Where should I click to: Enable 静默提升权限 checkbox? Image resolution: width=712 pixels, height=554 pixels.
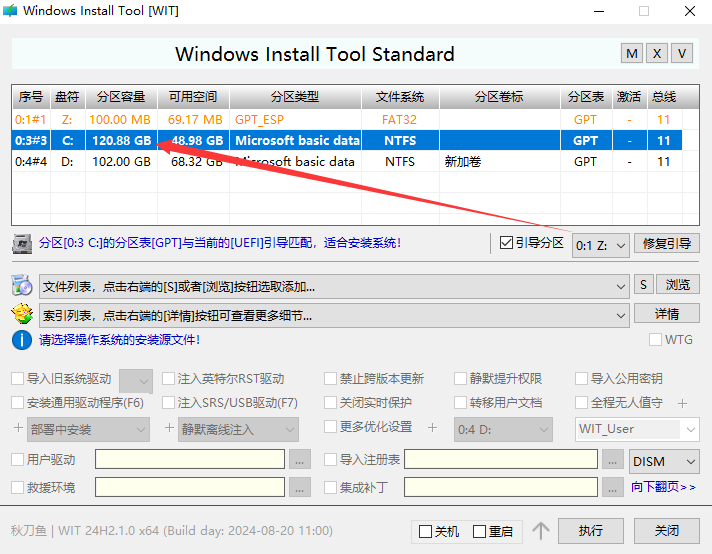coord(460,378)
